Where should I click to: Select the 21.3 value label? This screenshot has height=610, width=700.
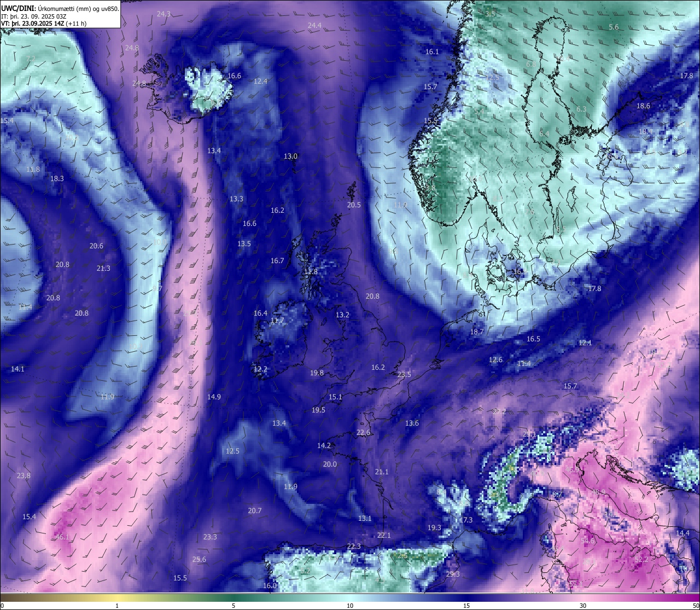(103, 268)
